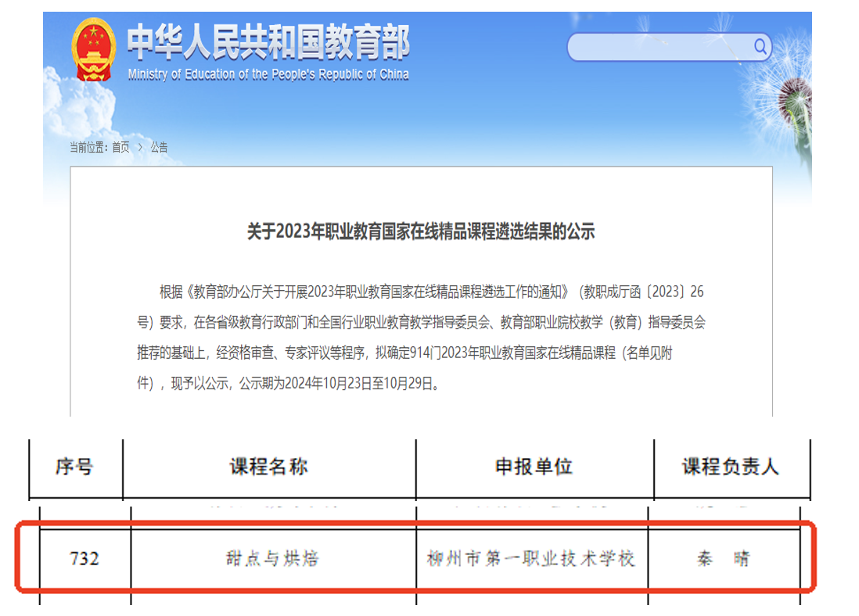The height and width of the screenshot is (616, 859).
Task: Click the 序号 column header
Action: click(75, 467)
